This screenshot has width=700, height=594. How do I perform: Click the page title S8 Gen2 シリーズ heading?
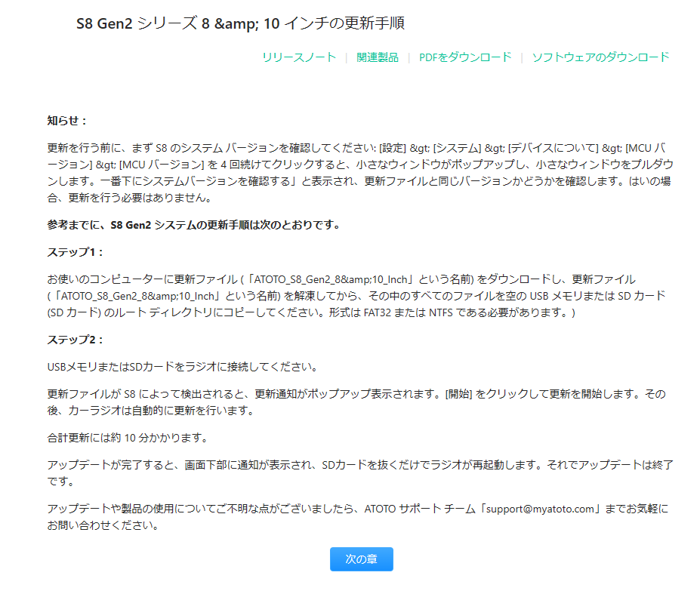click(x=240, y=23)
